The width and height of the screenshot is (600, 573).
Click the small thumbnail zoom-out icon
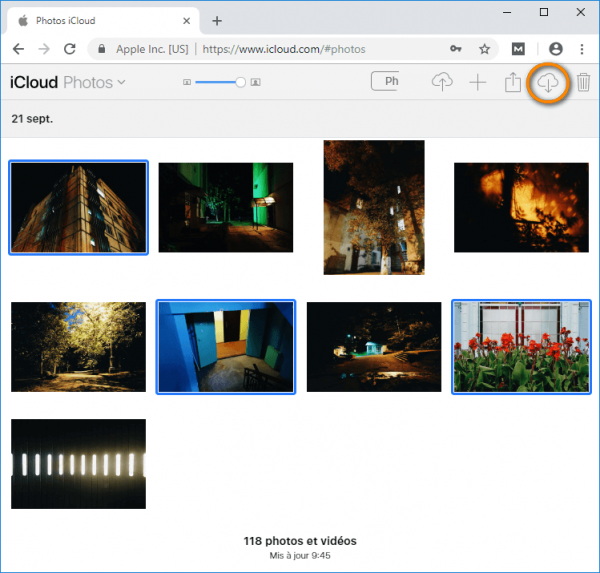point(187,82)
